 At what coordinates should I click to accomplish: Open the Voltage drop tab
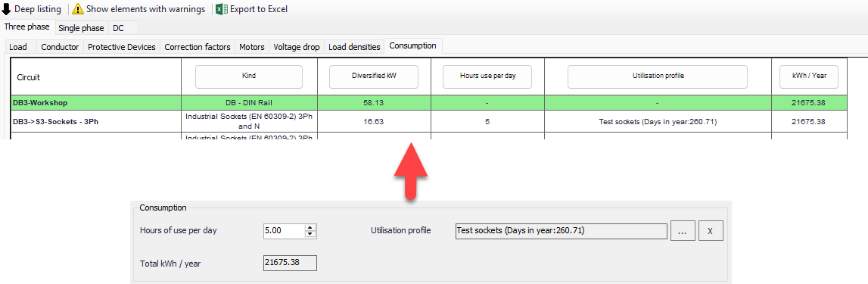297,47
